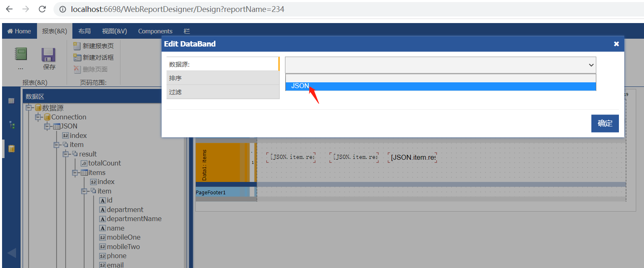Click 新建对话框 button
The image size is (644, 268).
(93, 57)
